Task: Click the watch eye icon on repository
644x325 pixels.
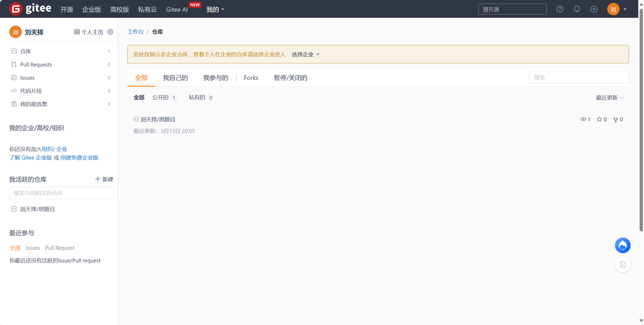Action: [583, 119]
